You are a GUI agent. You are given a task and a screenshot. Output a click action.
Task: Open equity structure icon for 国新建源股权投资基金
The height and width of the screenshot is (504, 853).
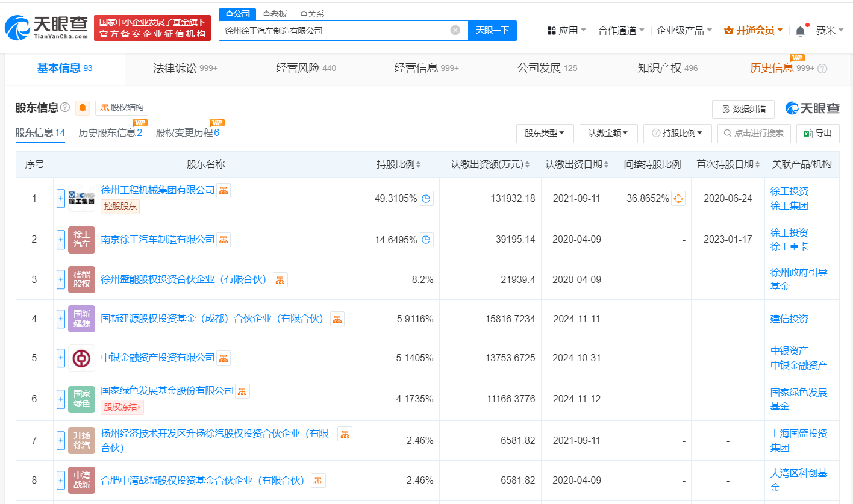click(x=337, y=319)
